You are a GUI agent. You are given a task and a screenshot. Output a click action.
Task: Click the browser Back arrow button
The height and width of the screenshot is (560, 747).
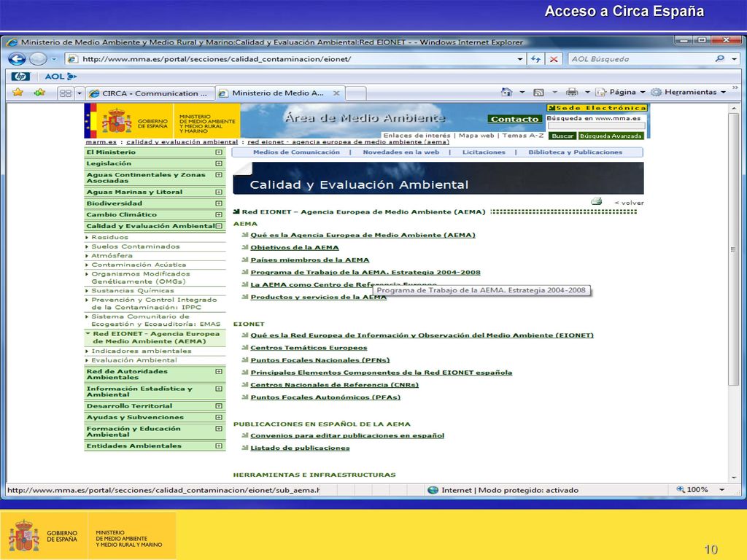coord(18,59)
